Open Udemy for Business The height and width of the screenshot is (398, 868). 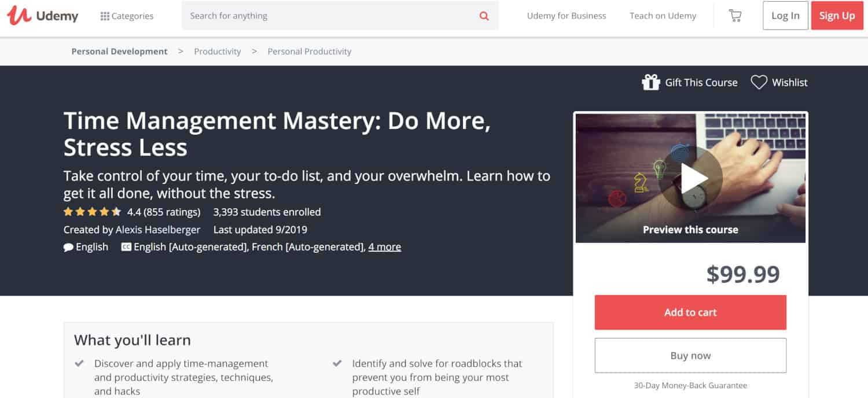click(567, 16)
